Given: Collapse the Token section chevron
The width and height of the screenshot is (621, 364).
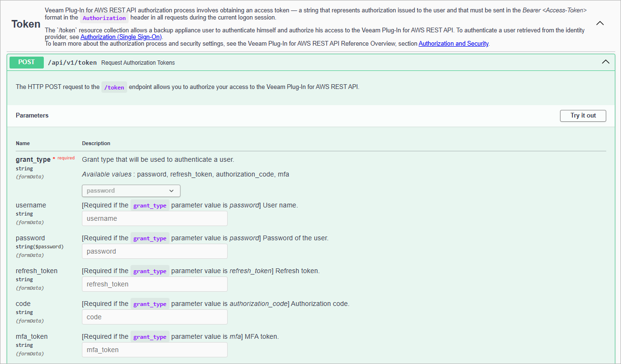Looking at the screenshot, I should pyautogui.click(x=600, y=23).
